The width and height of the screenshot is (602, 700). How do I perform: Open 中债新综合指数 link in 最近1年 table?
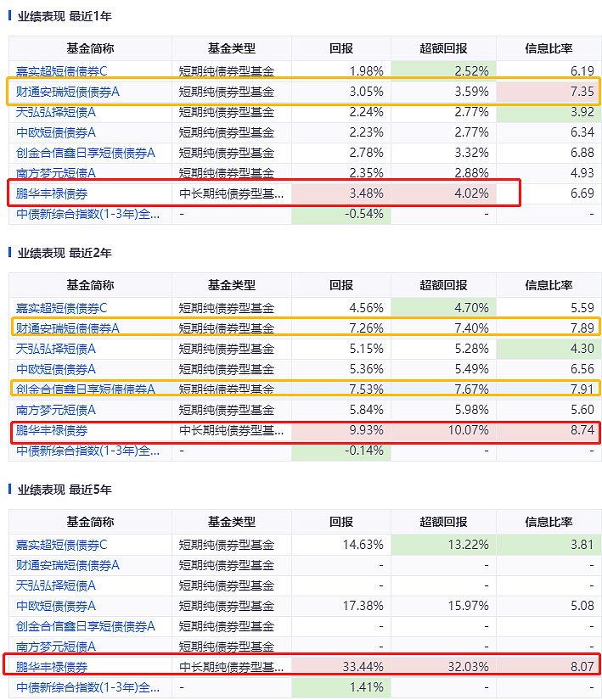[x=88, y=215]
